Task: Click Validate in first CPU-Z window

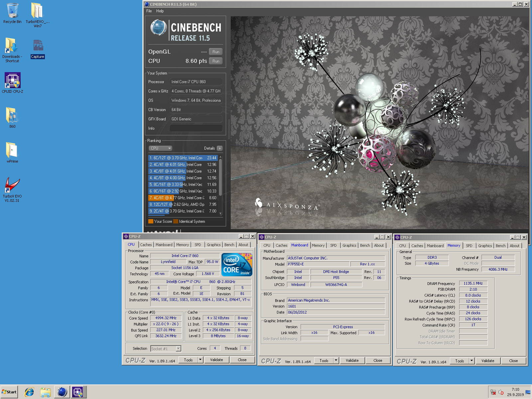Action: click(216, 360)
